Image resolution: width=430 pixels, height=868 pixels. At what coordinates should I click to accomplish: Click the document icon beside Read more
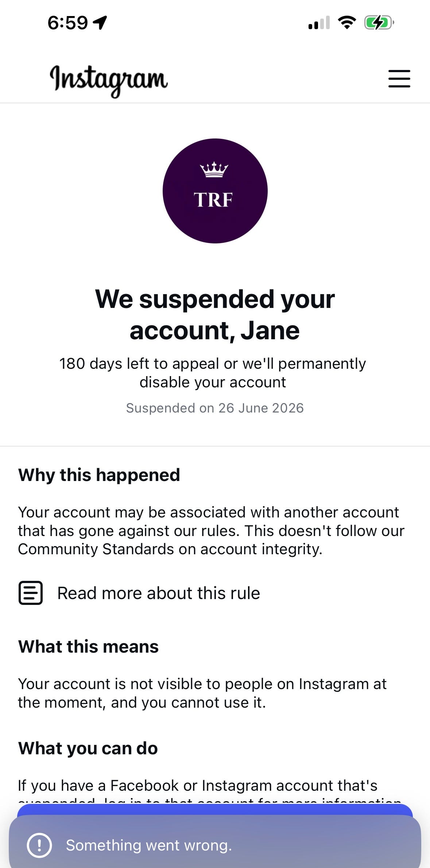pyautogui.click(x=31, y=593)
